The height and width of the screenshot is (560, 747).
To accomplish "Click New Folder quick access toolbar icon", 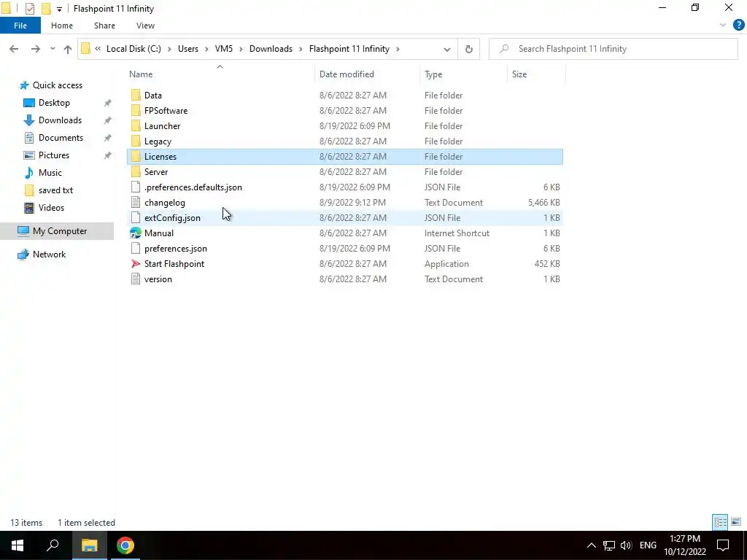I will coord(46,9).
